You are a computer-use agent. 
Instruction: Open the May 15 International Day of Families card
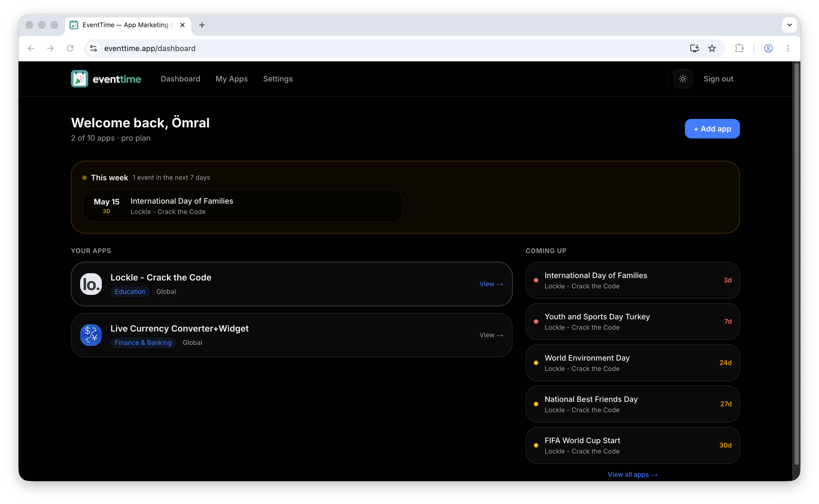click(x=242, y=206)
